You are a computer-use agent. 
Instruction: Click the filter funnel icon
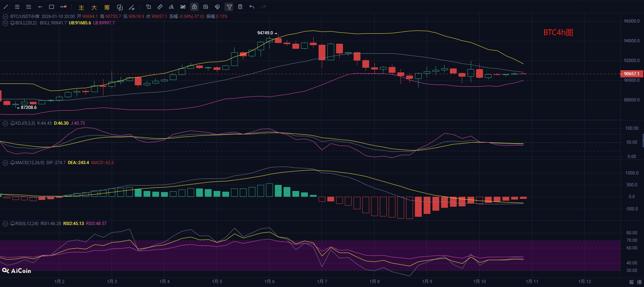229,7
